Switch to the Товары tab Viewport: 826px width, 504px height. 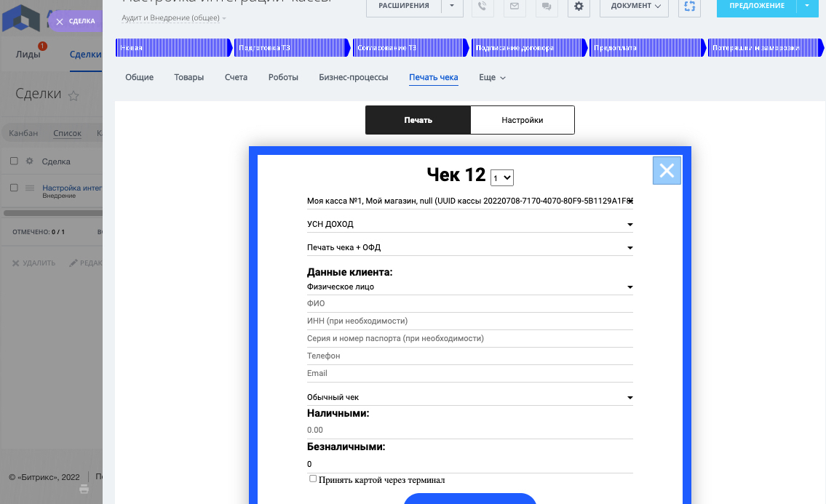pyautogui.click(x=189, y=77)
